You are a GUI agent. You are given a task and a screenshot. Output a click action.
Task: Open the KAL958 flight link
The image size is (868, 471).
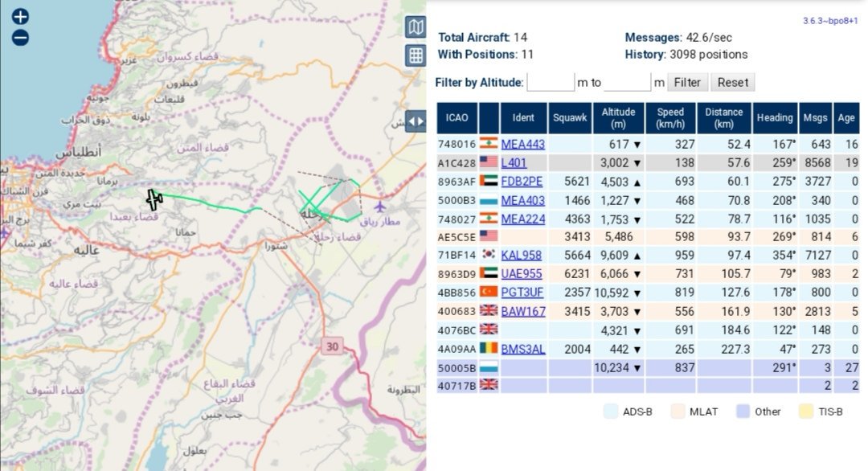[521, 255]
